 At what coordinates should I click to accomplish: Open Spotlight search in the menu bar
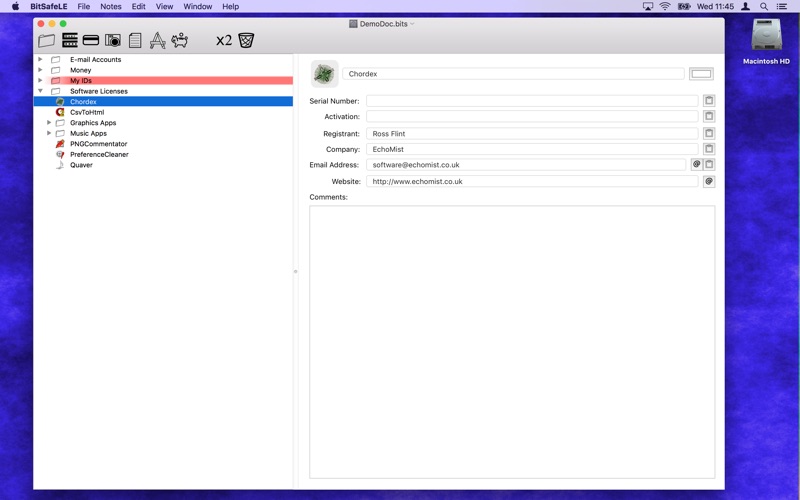tap(764, 7)
